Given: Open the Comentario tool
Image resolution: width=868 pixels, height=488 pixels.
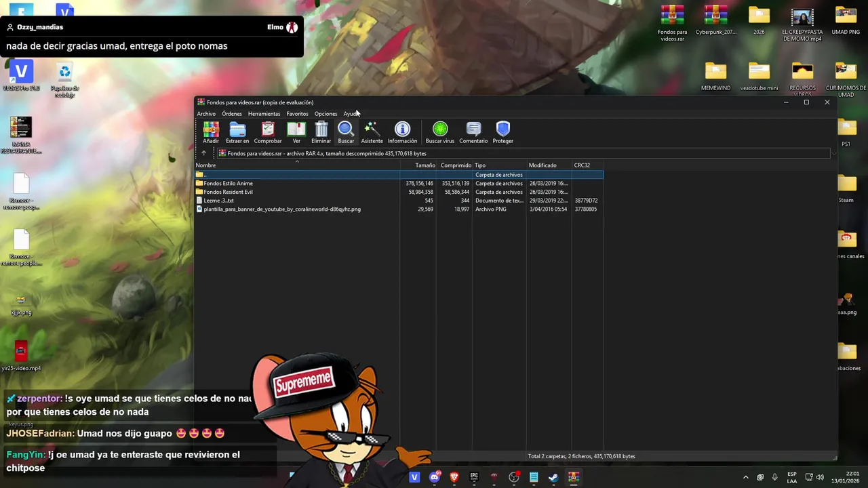Looking at the screenshot, I should [473, 132].
